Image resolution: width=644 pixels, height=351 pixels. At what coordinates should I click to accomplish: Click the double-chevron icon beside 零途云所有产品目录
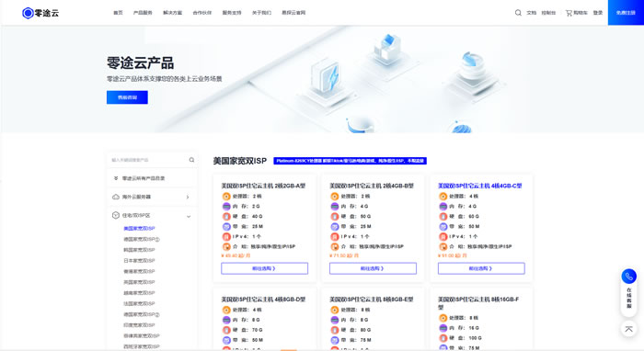coord(116,178)
